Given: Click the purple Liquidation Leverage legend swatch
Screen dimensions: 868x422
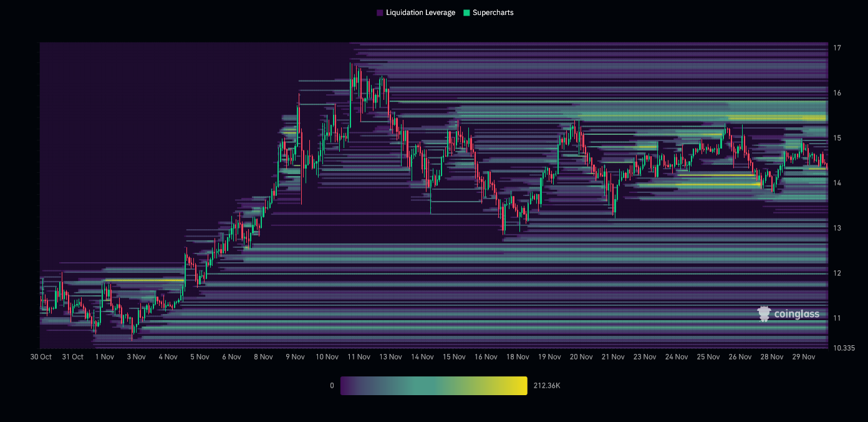Looking at the screenshot, I should point(380,12).
